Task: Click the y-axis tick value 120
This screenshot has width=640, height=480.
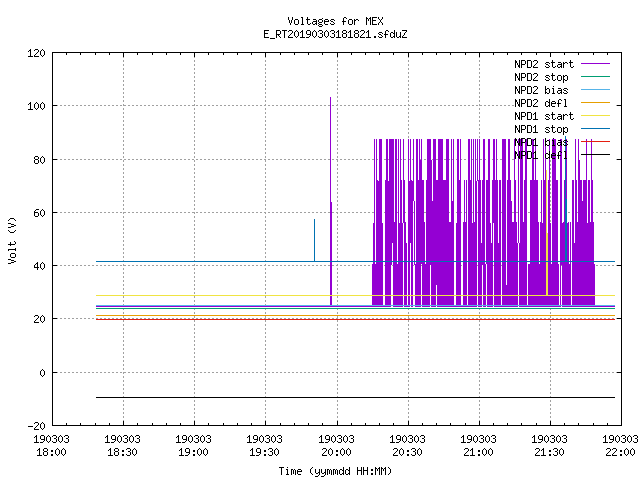Action: 36,53
